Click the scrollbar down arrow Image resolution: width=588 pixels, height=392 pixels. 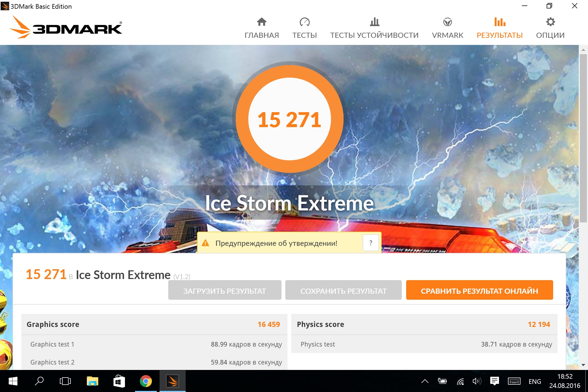click(583, 365)
